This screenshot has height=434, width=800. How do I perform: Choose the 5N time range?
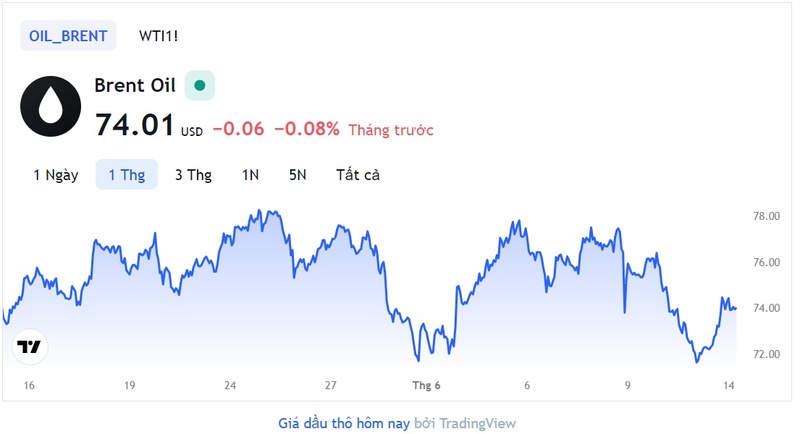pyautogui.click(x=298, y=175)
